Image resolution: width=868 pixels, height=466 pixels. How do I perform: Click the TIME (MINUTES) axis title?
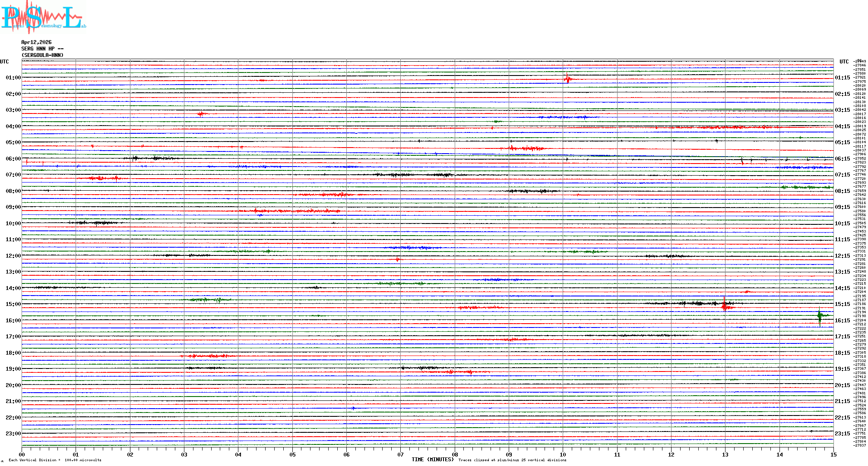point(432,460)
